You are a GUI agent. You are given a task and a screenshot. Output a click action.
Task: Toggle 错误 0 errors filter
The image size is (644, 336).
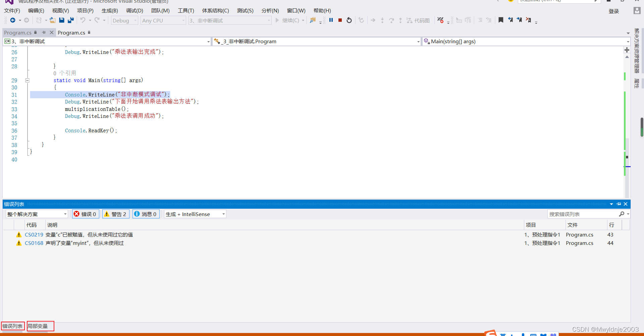(x=85, y=214)
